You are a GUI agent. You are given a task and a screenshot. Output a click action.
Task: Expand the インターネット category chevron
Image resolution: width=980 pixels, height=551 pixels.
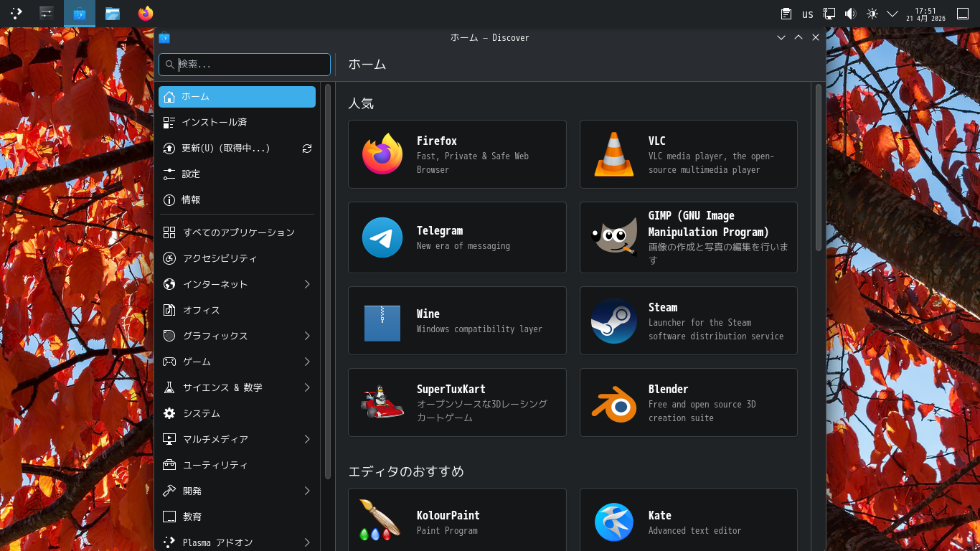point(307,284)
